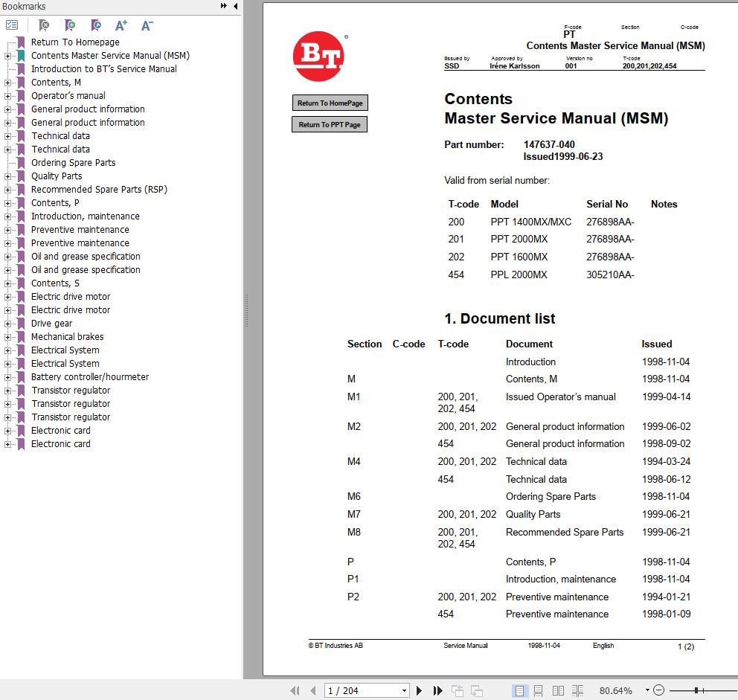Open Ordering Spare Parts bookmark
738x700 pixels.
tap(74, 162)
